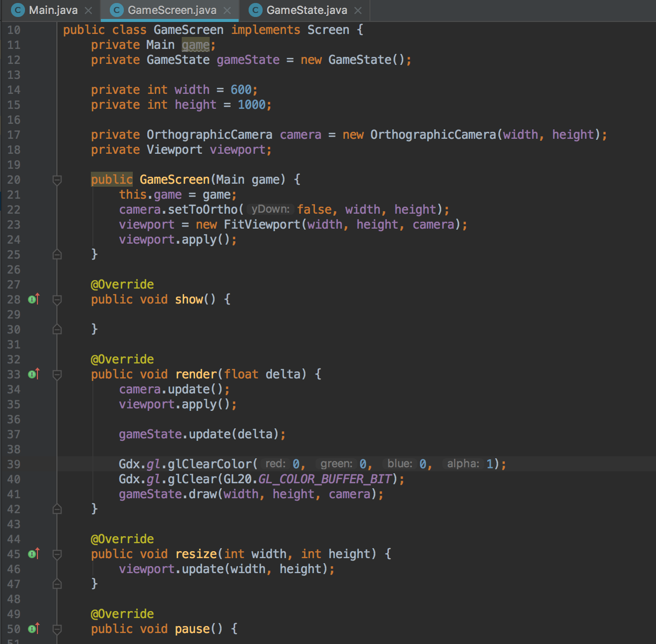Click the value 600 on the width line
Viewport: 656px width, 644px height.
(241, 90)
